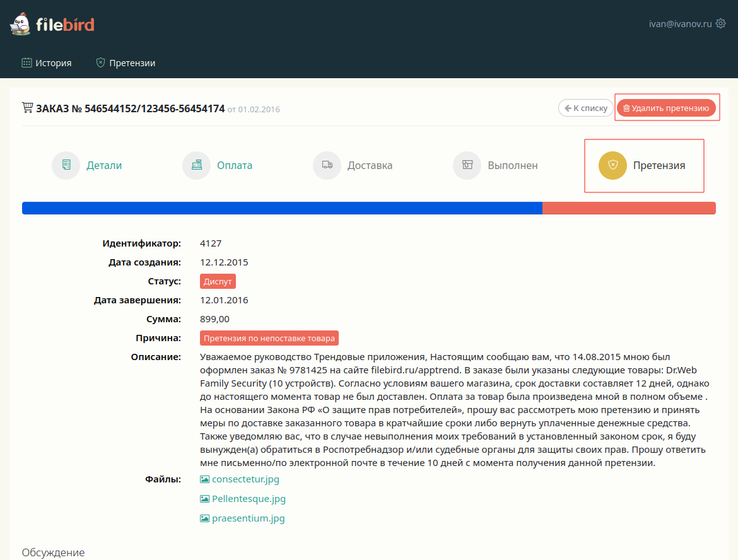The width and height of the screenshot is (738, 560).
Task: Open История in the navigation menu
Action: 47,63
